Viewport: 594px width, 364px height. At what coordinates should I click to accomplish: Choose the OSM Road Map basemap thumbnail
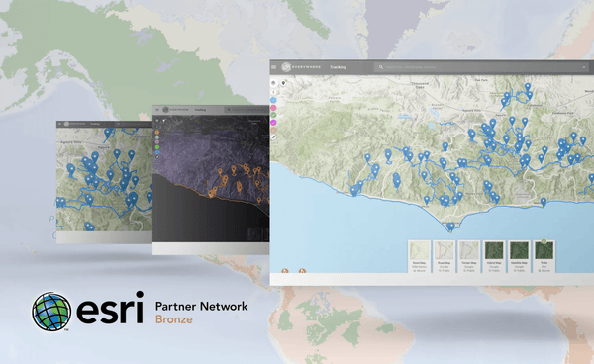click(x=420, y=256)
